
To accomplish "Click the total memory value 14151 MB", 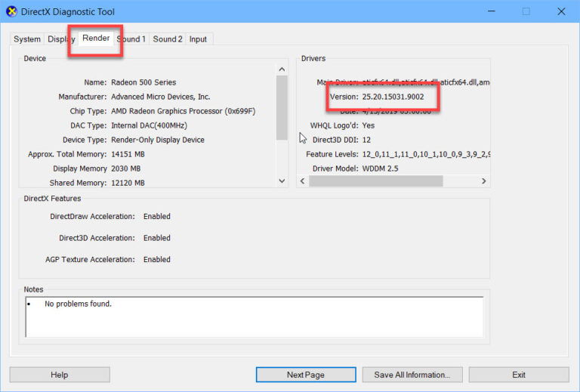I will coord(128,154).
